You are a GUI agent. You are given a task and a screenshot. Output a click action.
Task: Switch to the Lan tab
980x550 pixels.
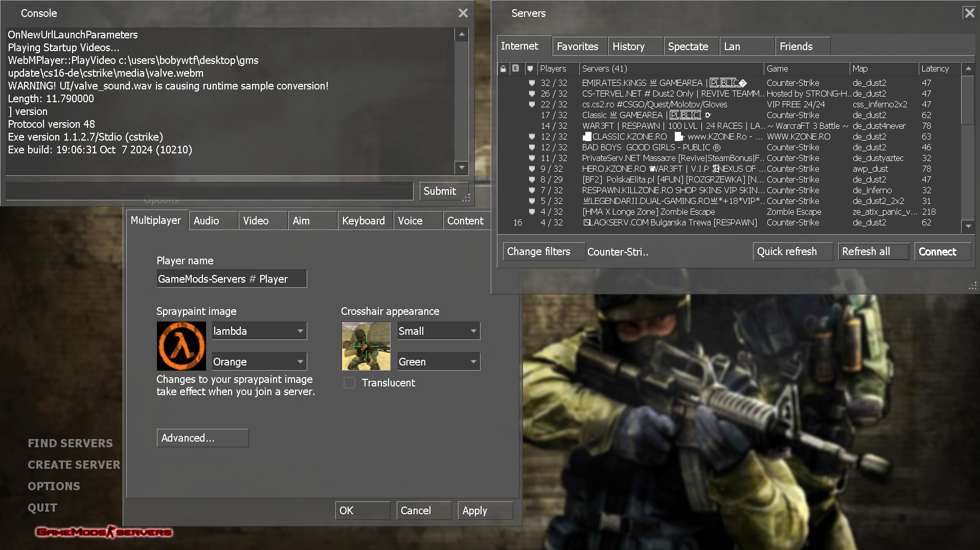click(x=747, y=47)
